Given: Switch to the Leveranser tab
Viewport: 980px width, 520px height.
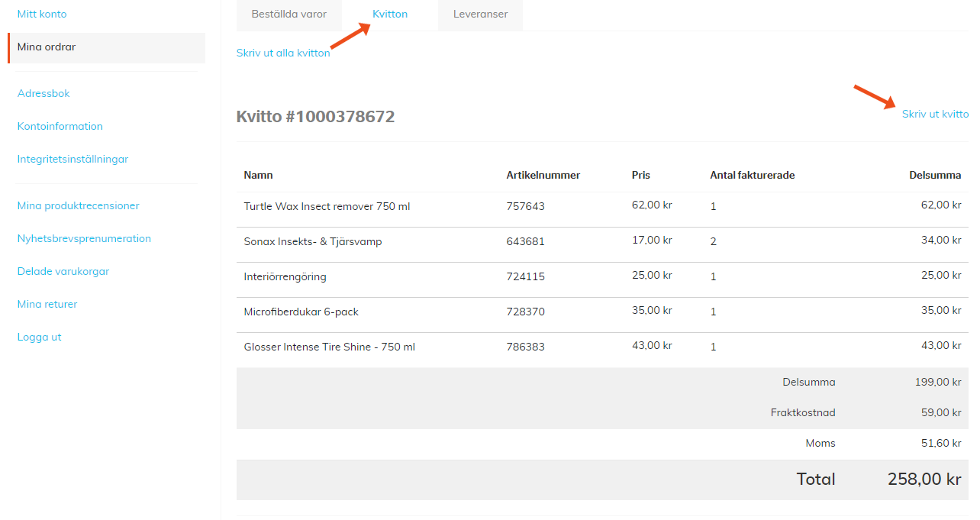Looking at the screenshot, I should pos(480,14).
